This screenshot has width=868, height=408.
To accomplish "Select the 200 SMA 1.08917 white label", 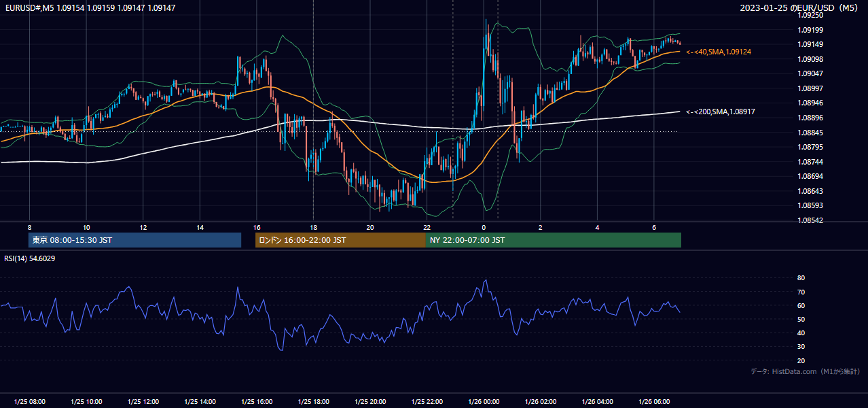I will [721, 112].
